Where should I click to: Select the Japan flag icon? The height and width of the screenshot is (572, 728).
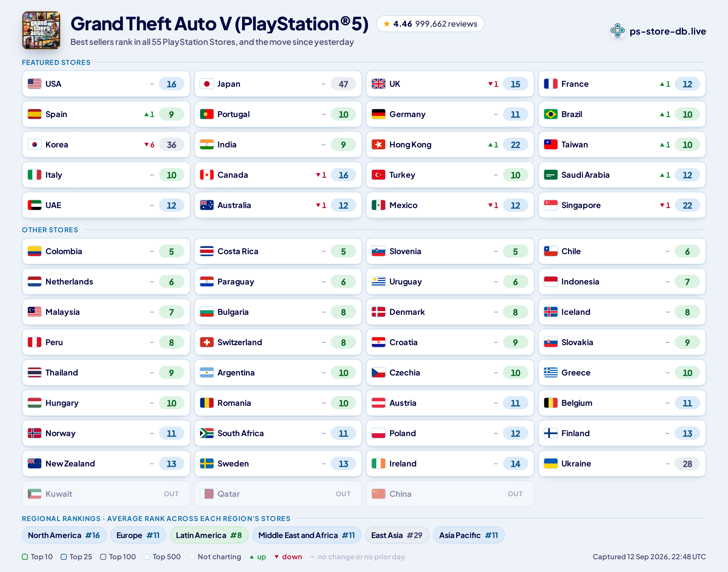207,84
